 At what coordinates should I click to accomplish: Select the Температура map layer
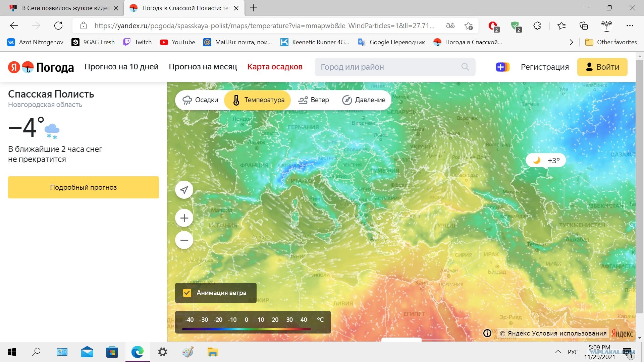click(x=257, y=100)
